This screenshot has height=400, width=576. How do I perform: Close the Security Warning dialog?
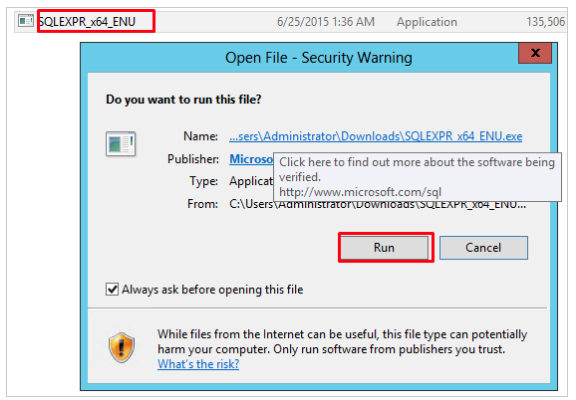[535, 53]
